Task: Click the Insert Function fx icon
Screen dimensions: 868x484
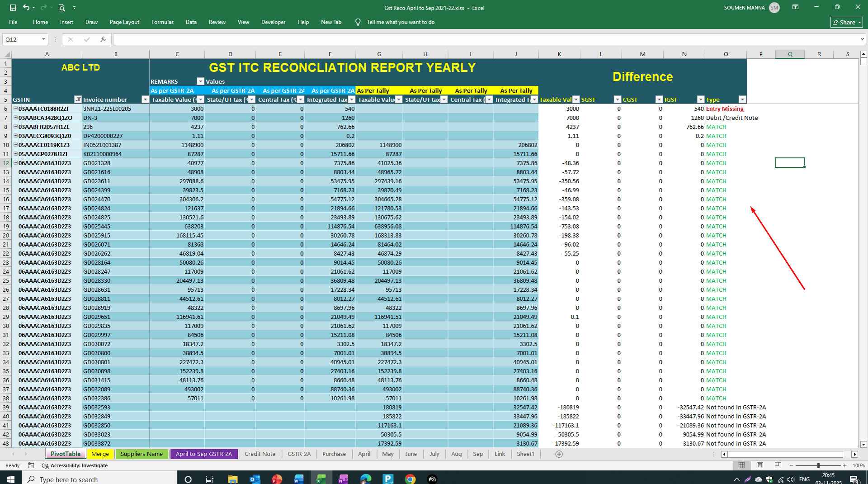Action: (x=103, y=39)
